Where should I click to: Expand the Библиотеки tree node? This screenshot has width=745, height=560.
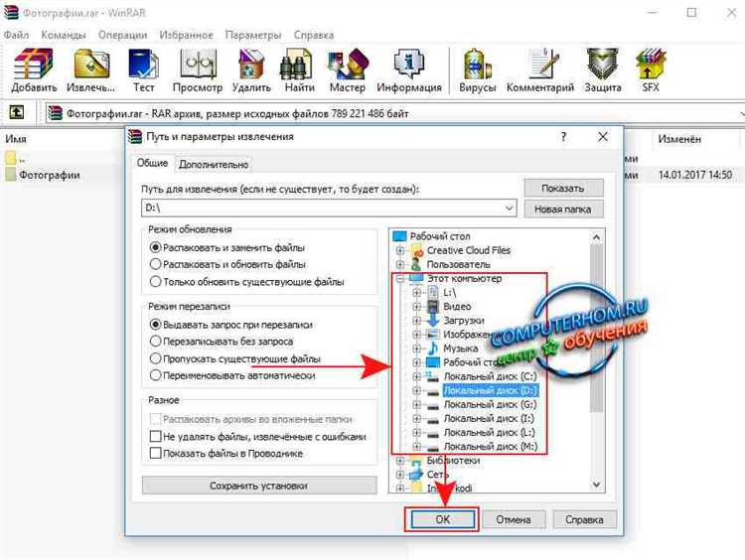[400, 461]
